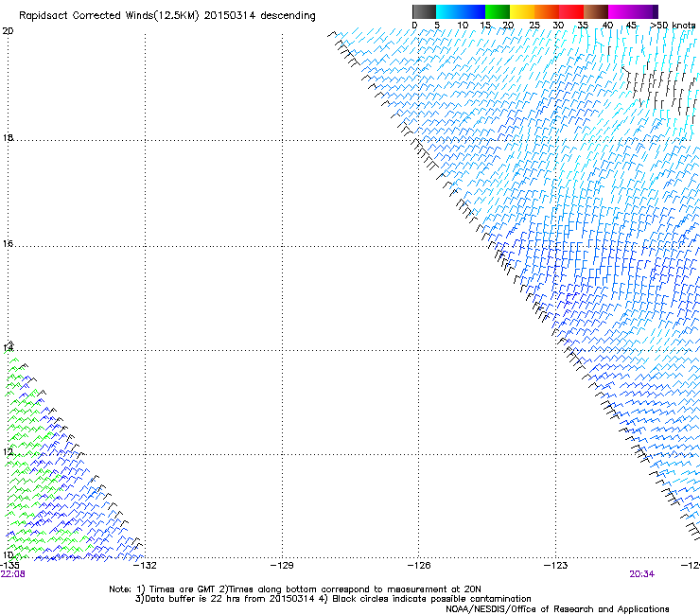Image resolution: width=700 pixels, height=615 pixels.
Task: Click the 20 latitude axis label
Action: [x=8, y=31]
